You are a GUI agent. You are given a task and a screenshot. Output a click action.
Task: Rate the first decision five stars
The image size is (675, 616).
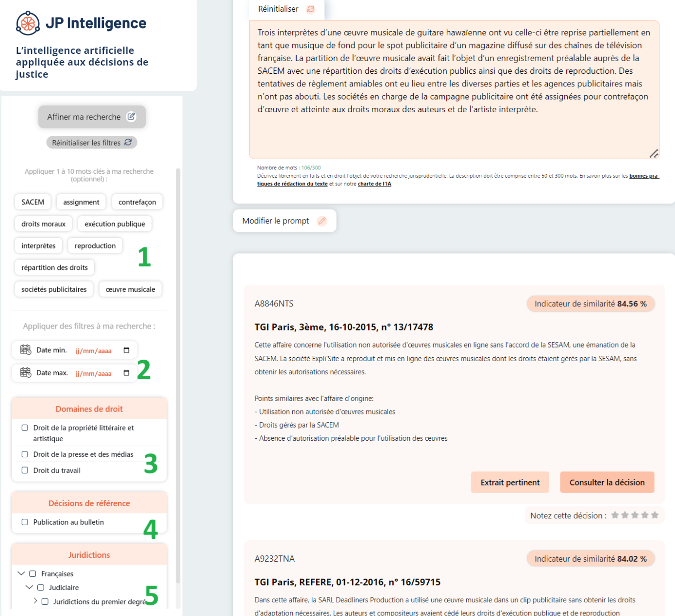655,515
